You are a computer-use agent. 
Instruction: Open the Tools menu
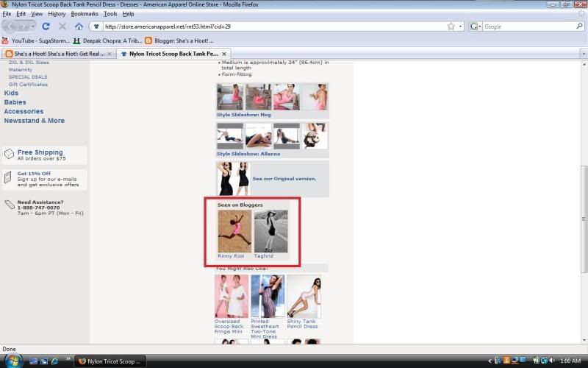[x=110, y=14]
